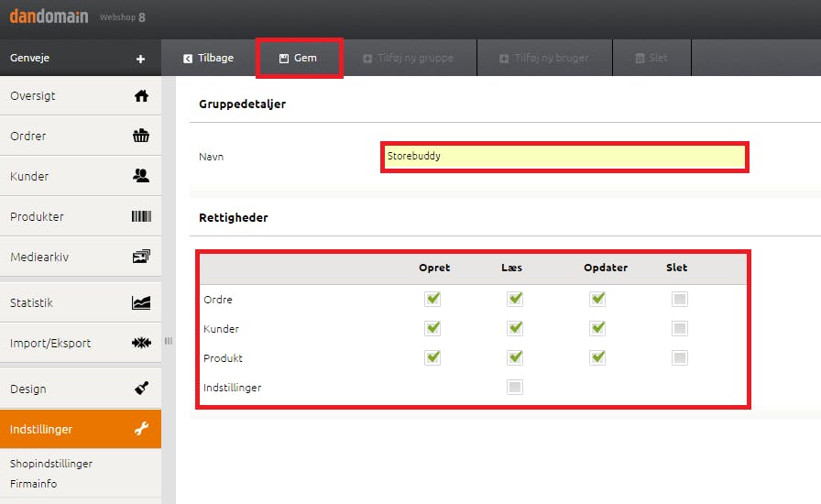Open the Mediearkiv menu item
This screenshot has width=821, height=504.
(x=81, y=257)
